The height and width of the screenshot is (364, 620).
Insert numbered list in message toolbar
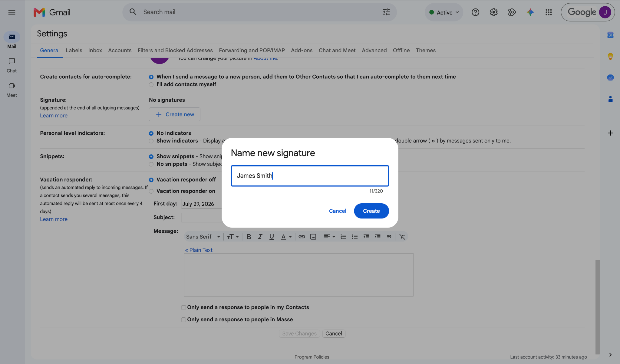click(343, 237)
